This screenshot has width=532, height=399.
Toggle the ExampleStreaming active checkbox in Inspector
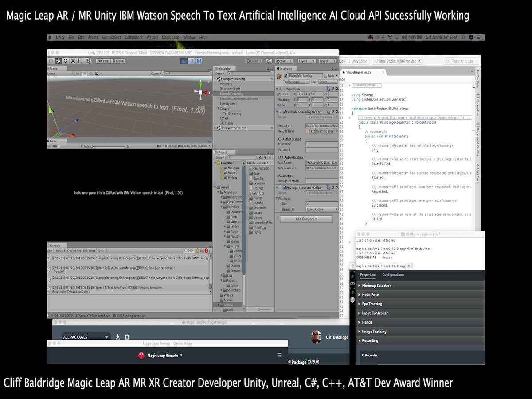[x=286, y=76]
